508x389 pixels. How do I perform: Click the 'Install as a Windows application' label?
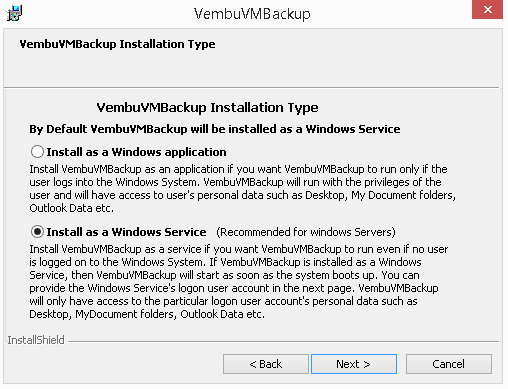tap(136, 152)
